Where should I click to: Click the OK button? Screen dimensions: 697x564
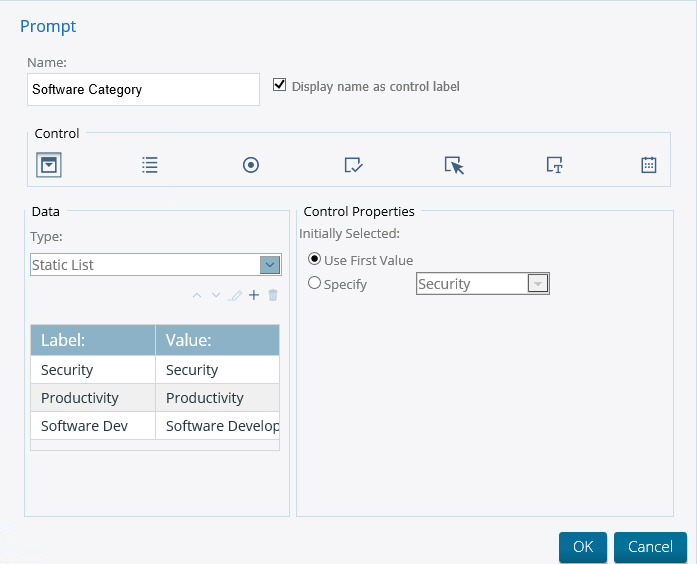[x=583, y=547]
